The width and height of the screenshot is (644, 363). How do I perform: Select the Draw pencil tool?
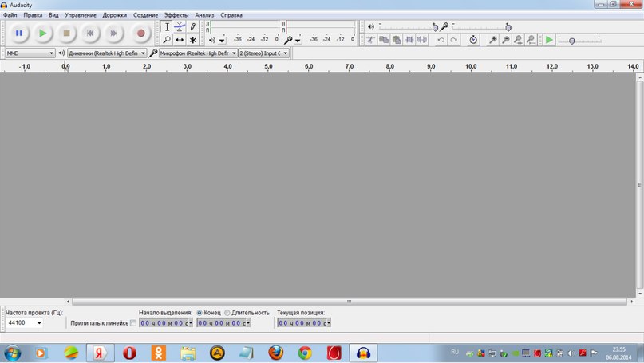pos(192,27)
